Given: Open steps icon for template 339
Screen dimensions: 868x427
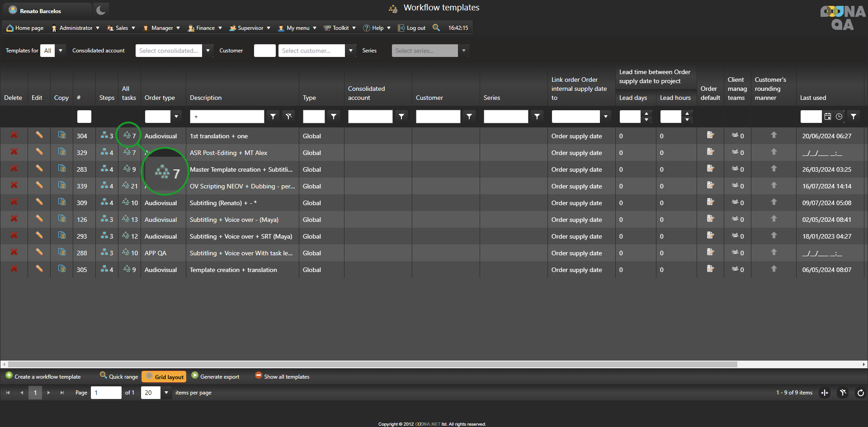Looking at the screenshot, I should coord(104,186).
